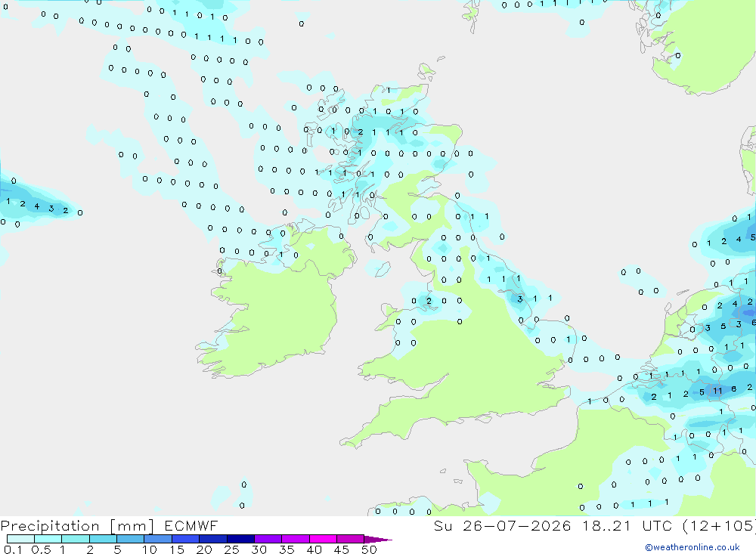This screenshot has height=554, width=756.
Task: Click the 20–25 mm legend color box
Action: [213, 539]
